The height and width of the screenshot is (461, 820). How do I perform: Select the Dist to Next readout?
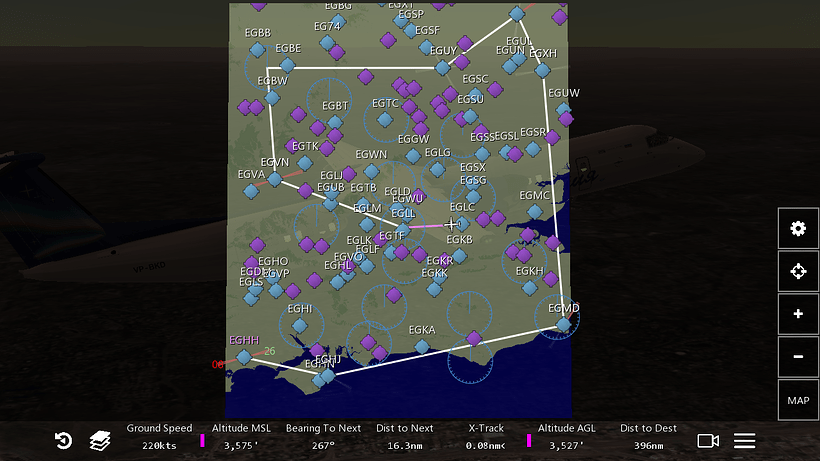405,437
